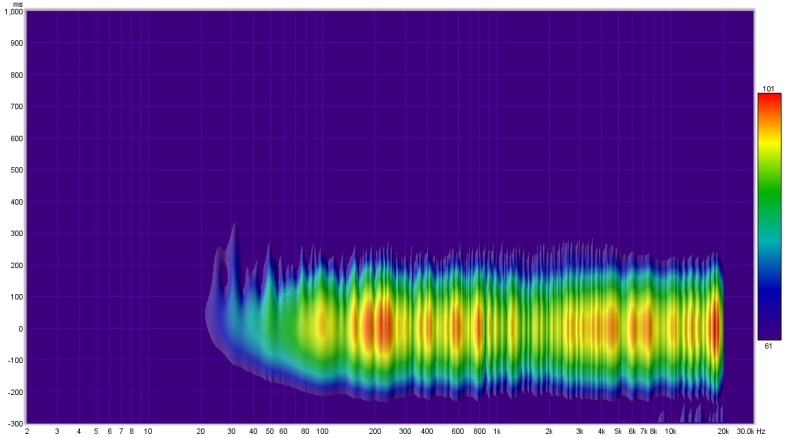Click the 20 label on the frequency axis
This screenshot has height=438, width=800.
point(201,431)
